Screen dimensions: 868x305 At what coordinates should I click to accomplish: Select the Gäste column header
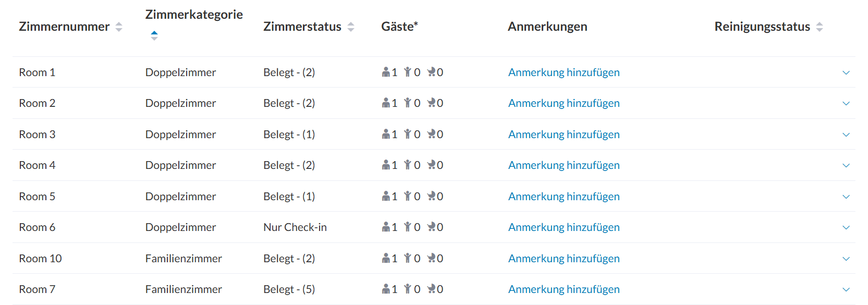[x=399, y=26]
